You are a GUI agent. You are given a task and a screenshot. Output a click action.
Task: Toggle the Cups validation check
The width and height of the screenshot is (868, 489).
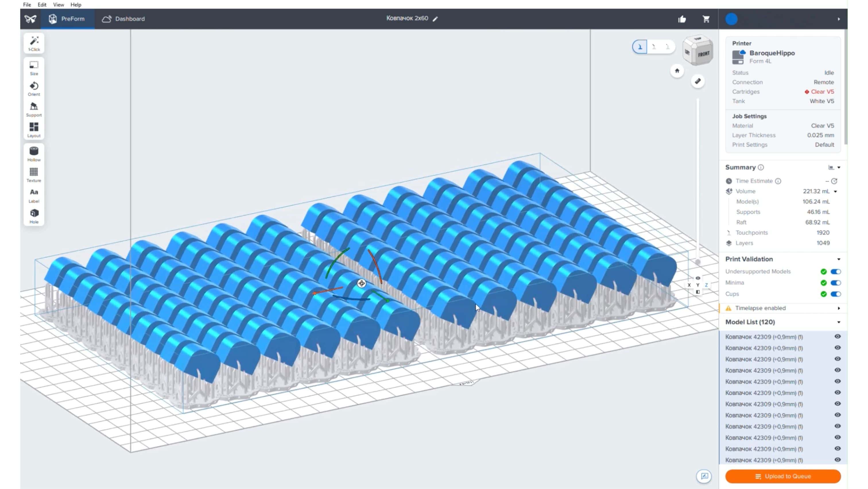point(836,294)
